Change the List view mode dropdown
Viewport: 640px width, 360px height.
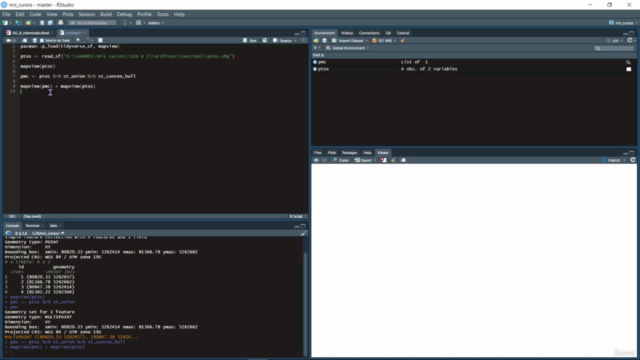[615, 40]
